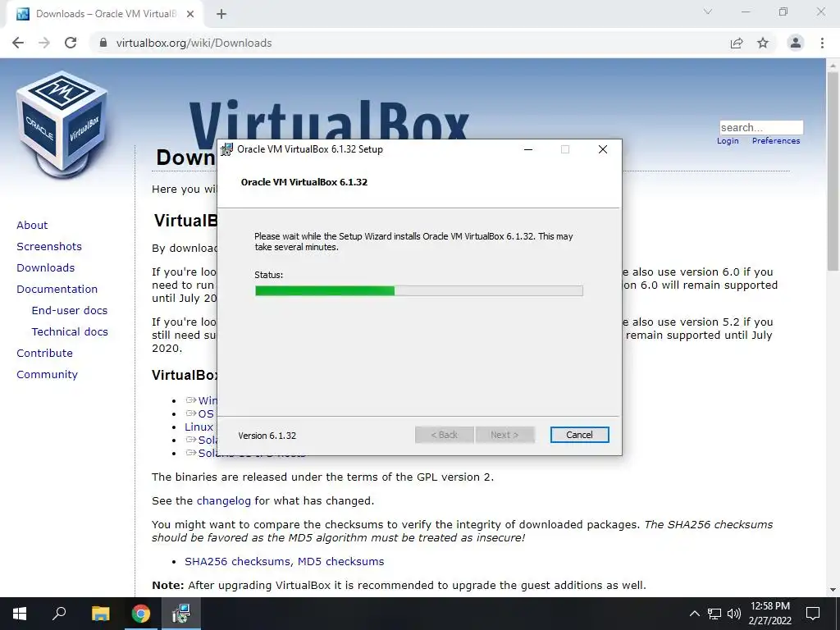Open the Documentation sidebar link
Image resolution: width=840 pixels, height=630 pixels.
tap(57, 290)
